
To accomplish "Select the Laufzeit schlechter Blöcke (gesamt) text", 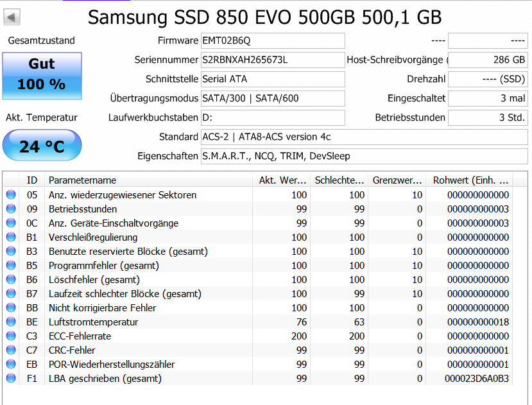I will [x=125, y=294].
